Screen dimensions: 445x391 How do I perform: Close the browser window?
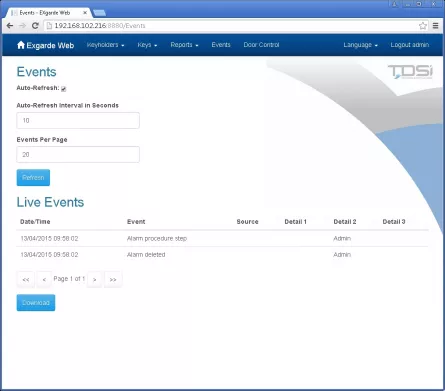pos(434,4)
